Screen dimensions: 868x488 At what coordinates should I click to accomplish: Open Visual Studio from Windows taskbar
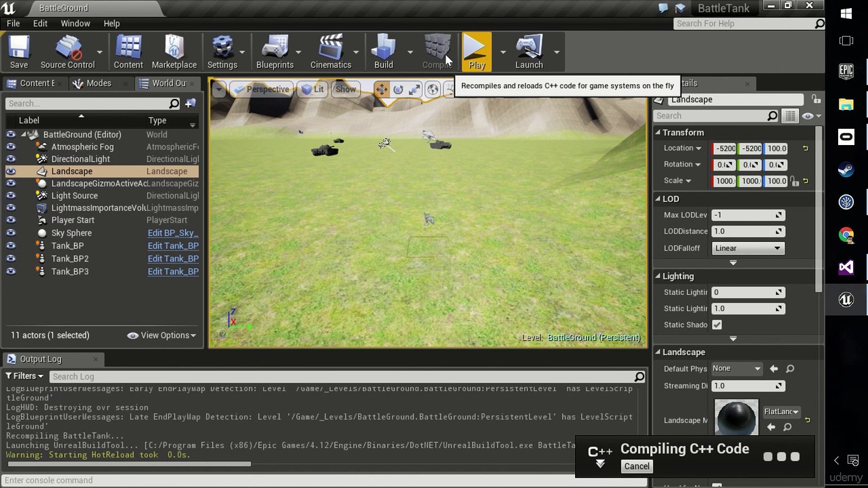[846, 267]
